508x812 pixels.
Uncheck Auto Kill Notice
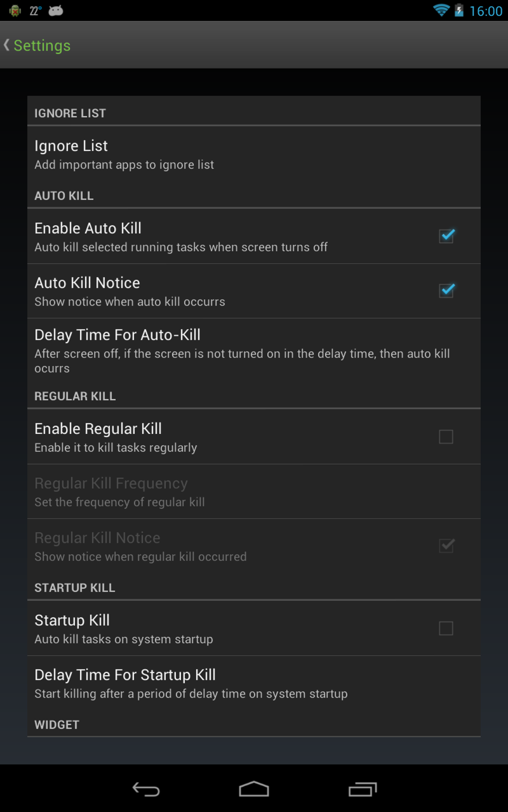[x=447, y=290]
